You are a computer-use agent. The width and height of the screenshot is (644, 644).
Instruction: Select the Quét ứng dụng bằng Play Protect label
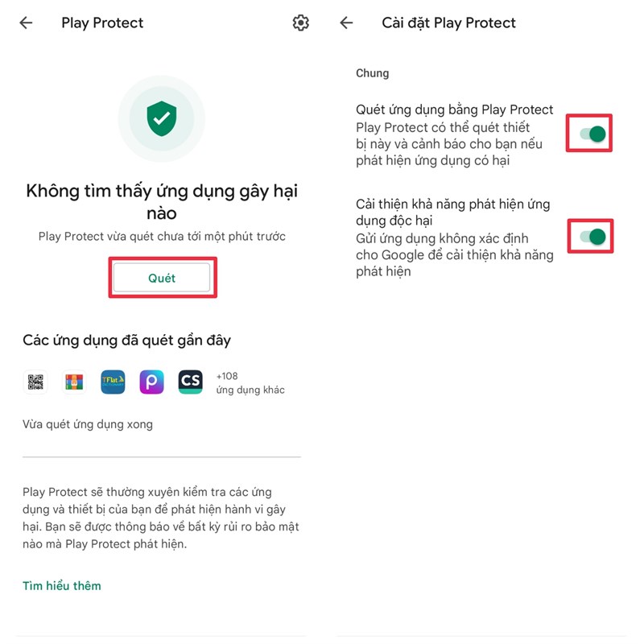(x=454, y=109)
